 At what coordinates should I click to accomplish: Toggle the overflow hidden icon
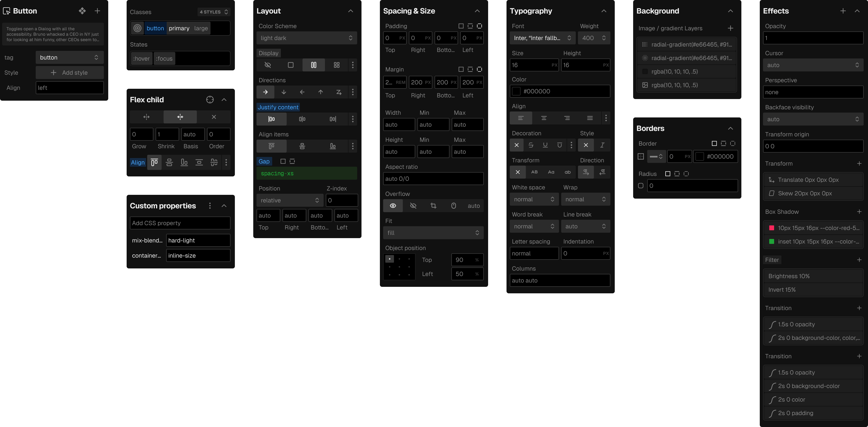tap(413, 206)
